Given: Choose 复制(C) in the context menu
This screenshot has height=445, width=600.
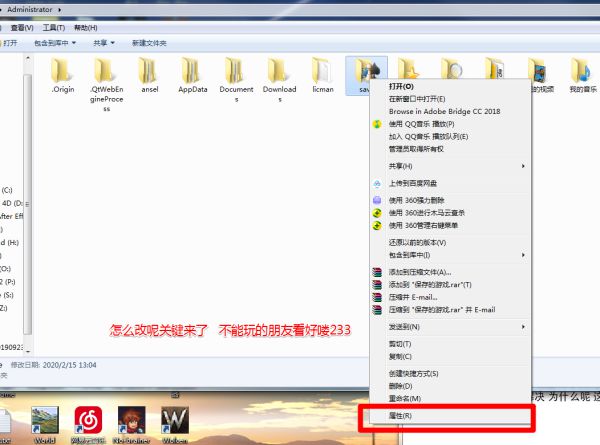Looking at the screenshot, I should point(400,357).
